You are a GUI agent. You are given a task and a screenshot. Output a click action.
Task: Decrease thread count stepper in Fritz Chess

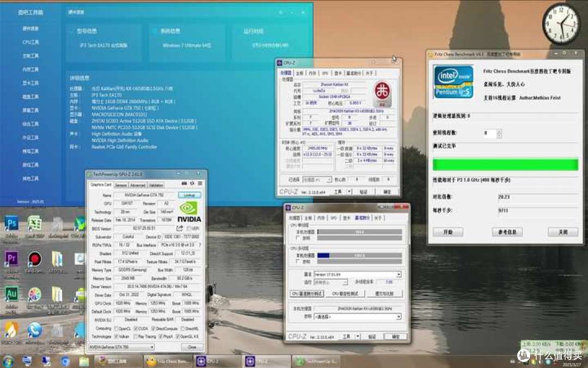click(x=499, y=136)
